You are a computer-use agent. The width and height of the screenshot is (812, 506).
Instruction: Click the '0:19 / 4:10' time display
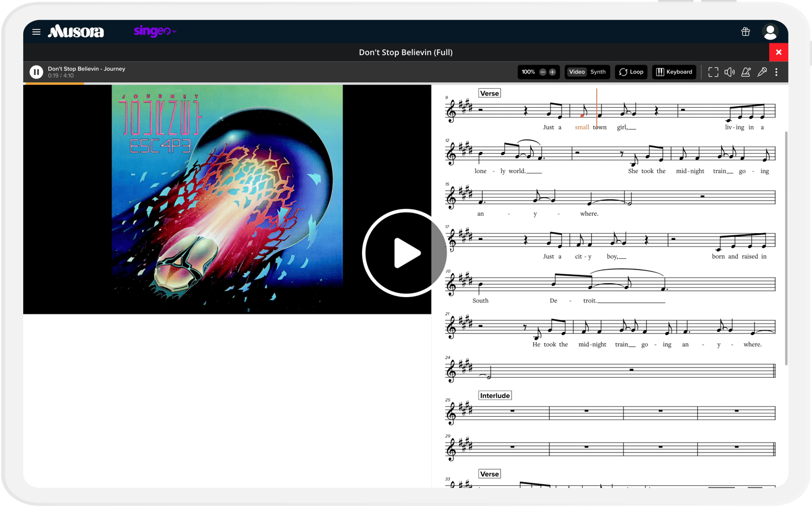click(x=61, y=76)
